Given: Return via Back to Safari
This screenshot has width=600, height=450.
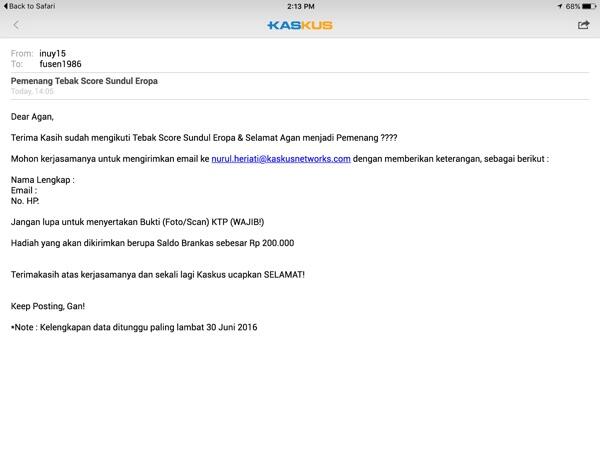Looking at the screenshot, I should click(29, 6).
